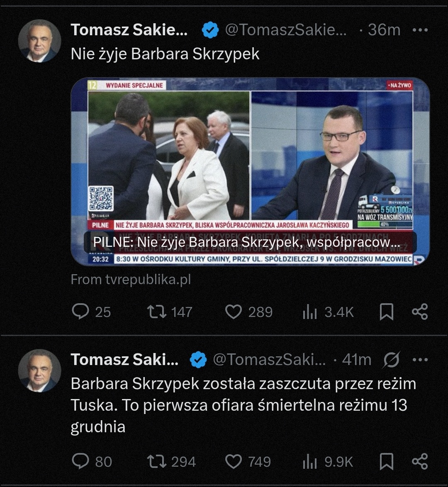448x487 pixels.
Task: Click the Grok icon on the 41m post
Action: pyautogui.click(x=392, y=360)
